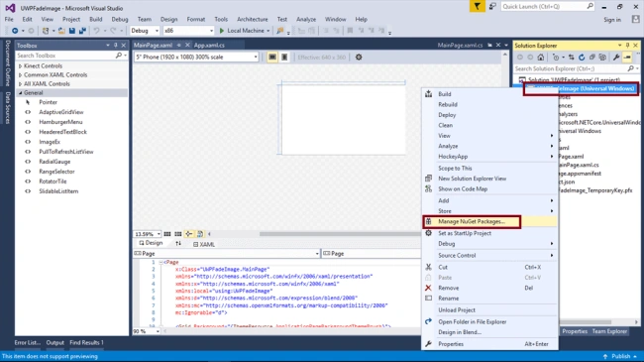Click the navigate backward toolbar icon

tap(15, 31)
